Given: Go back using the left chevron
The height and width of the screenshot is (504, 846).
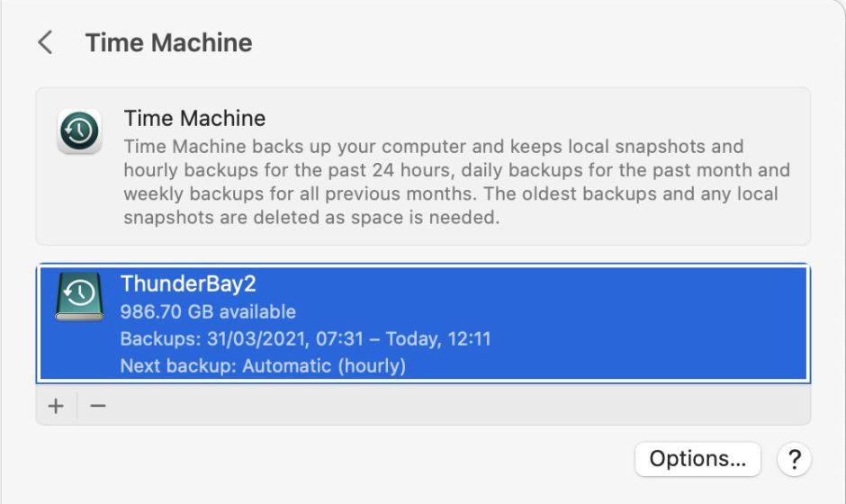Looking at the screenshot, I should [45, 42].
